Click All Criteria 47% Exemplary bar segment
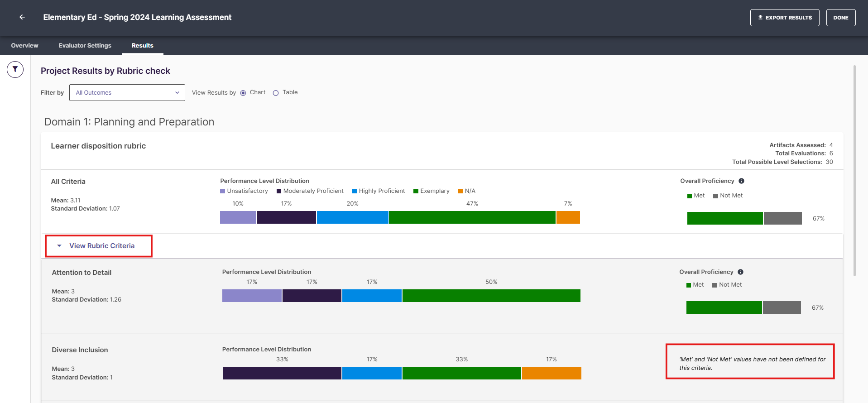The height and width of the screenshot is (403, 868). 472,217
